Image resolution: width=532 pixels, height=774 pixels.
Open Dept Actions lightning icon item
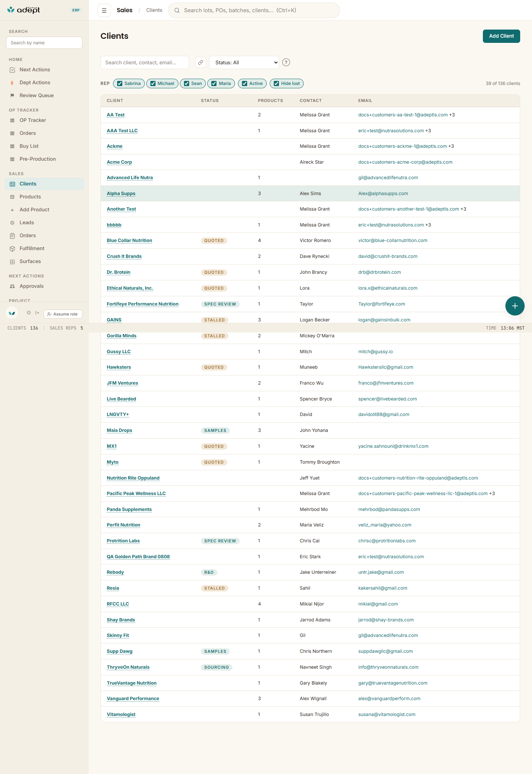point(12,82)
